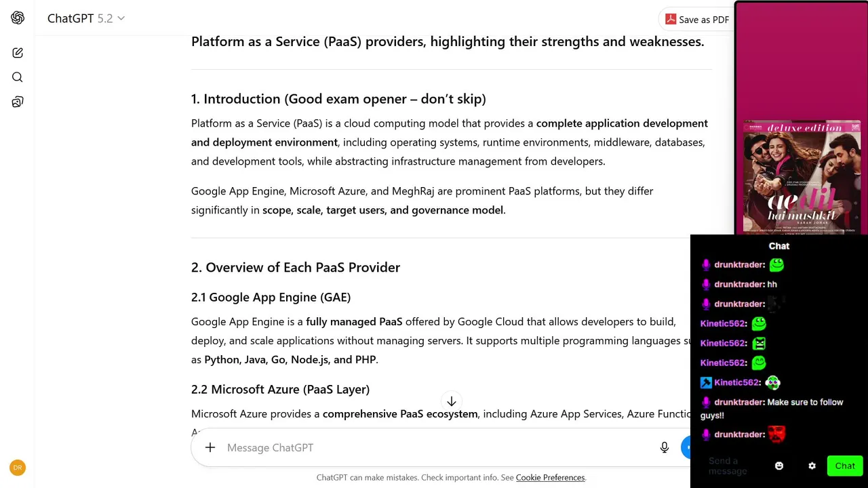Image resolution: width=868 pixels, height=488 pixels.
Task: Open the search chats magnifier icon
Action: coord(18,77)
